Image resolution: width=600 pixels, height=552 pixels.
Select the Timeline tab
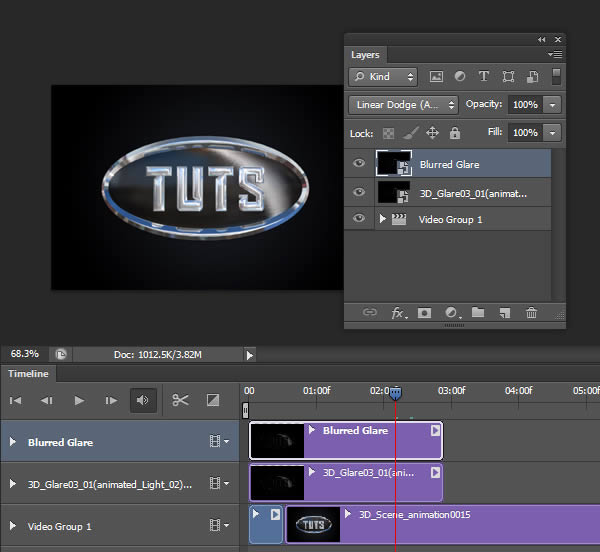pos(28,374)
